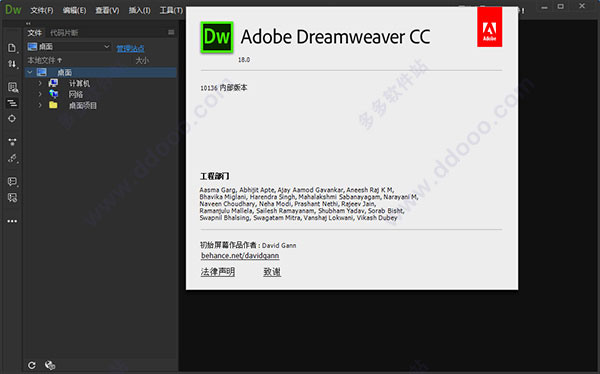Screen dimensions: 600x374
Task: Open the inspect/live view options icon
Action: [12, 87]
